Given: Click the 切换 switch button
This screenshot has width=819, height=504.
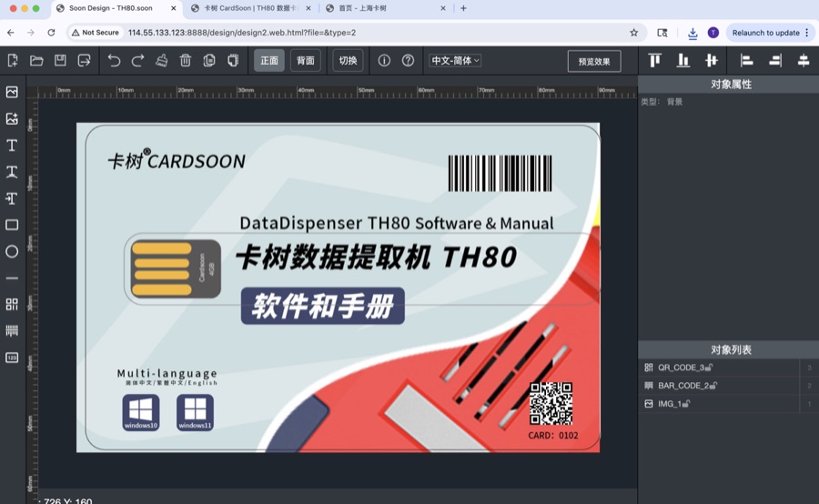Looking at the screenshot, I should pyautogui.click(x=348, y=61).
